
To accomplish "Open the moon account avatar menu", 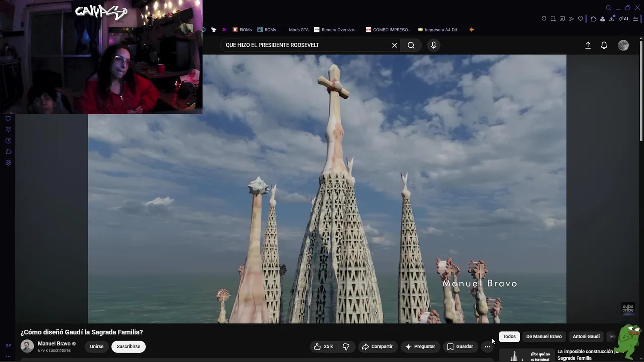I will (x=623, y=45).
